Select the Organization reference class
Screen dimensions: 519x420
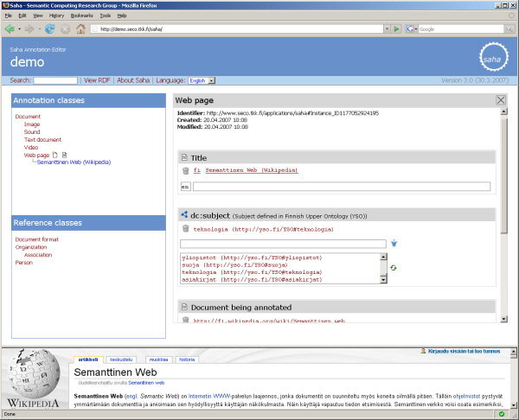[x=31, y=247]
